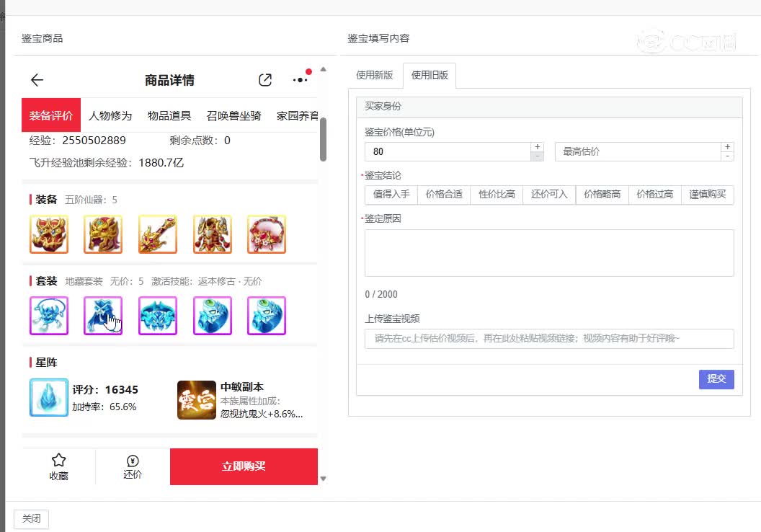The image size is (761, 532).
Task: Decrease the 鉴宝价格 value with minus
Action: click(538, 156)
